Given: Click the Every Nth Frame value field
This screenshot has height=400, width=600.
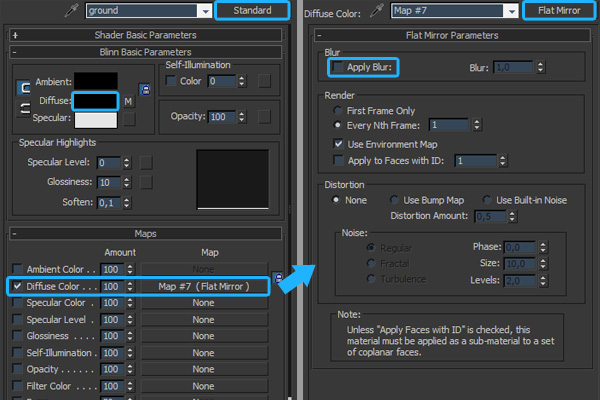Looking at the screenshot, I should 460,126.
